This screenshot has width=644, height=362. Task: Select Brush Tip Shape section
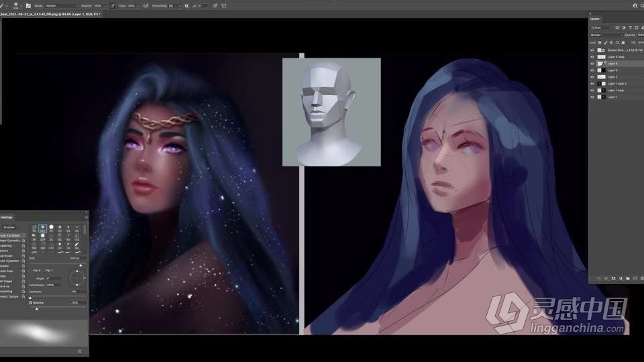12,235
